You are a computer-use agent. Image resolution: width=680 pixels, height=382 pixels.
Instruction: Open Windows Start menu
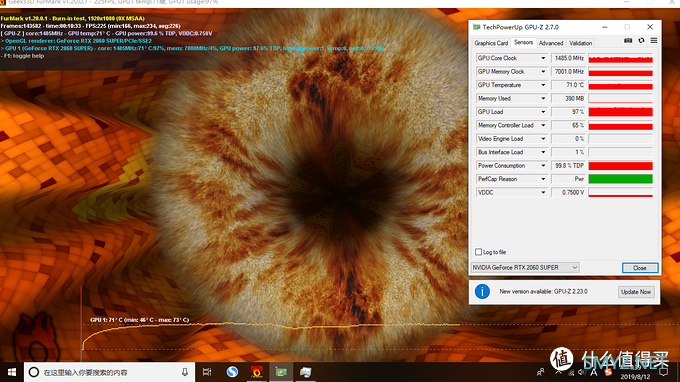[12, 372]
